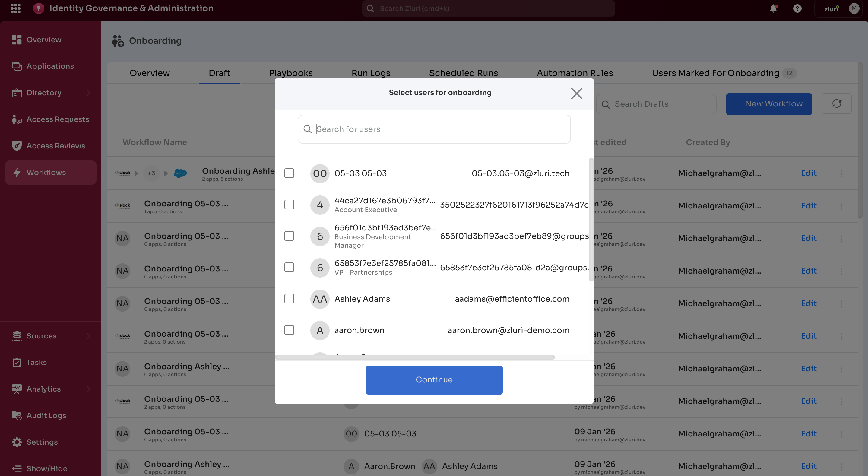This screenshot has height=476, width=868.
Task: Open Settings gear in sidebar
Action: tap(42, 442)
